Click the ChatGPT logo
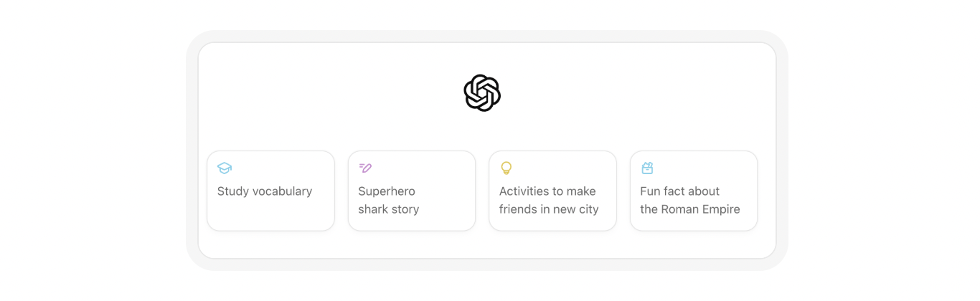This screenshot has width=980, height=301. click(x=481, y=93)
